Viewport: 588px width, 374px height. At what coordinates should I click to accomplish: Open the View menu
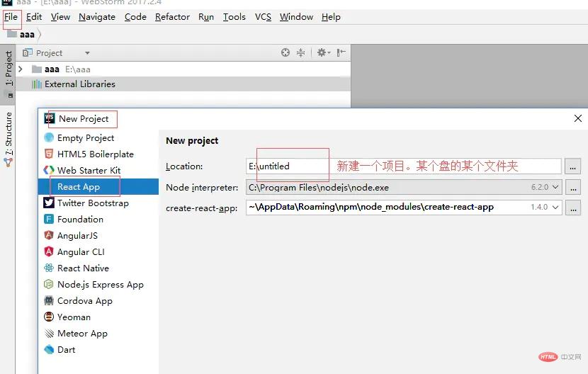pyautogui.click(x=60, y=17)
